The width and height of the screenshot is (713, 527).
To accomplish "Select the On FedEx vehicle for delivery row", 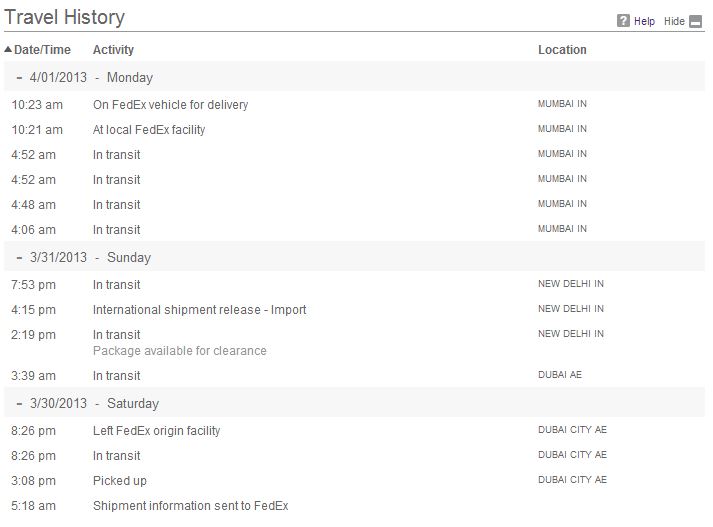I will pos(354,105).
